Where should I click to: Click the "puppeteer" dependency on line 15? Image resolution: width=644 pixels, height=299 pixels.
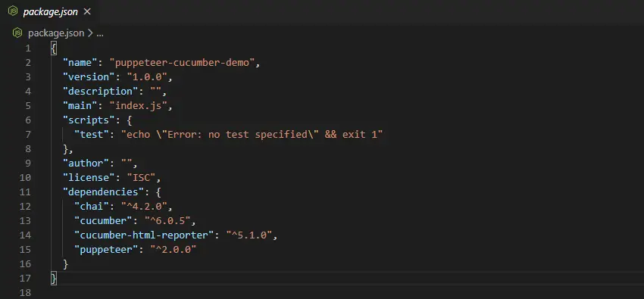[106, 249]
